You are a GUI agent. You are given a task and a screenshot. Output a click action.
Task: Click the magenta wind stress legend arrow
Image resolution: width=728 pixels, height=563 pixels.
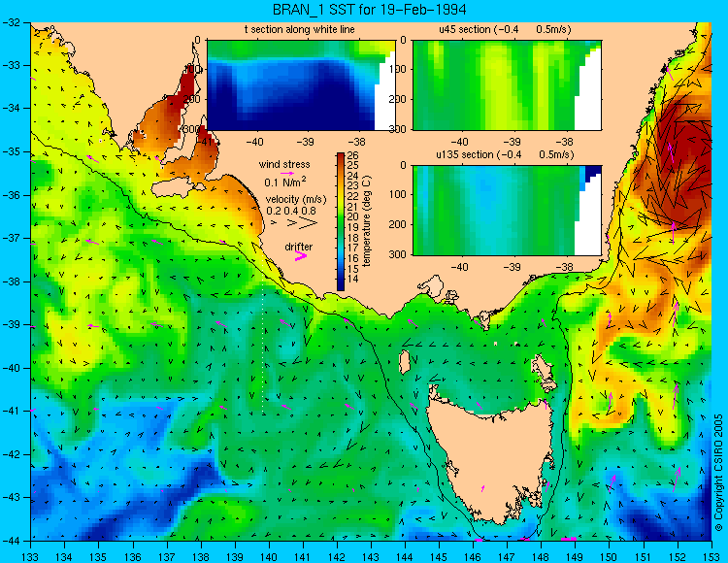[287, 173]
